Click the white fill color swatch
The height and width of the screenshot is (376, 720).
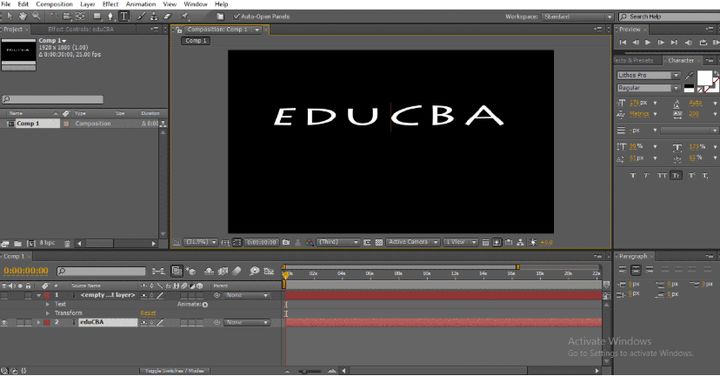[704, 78]
